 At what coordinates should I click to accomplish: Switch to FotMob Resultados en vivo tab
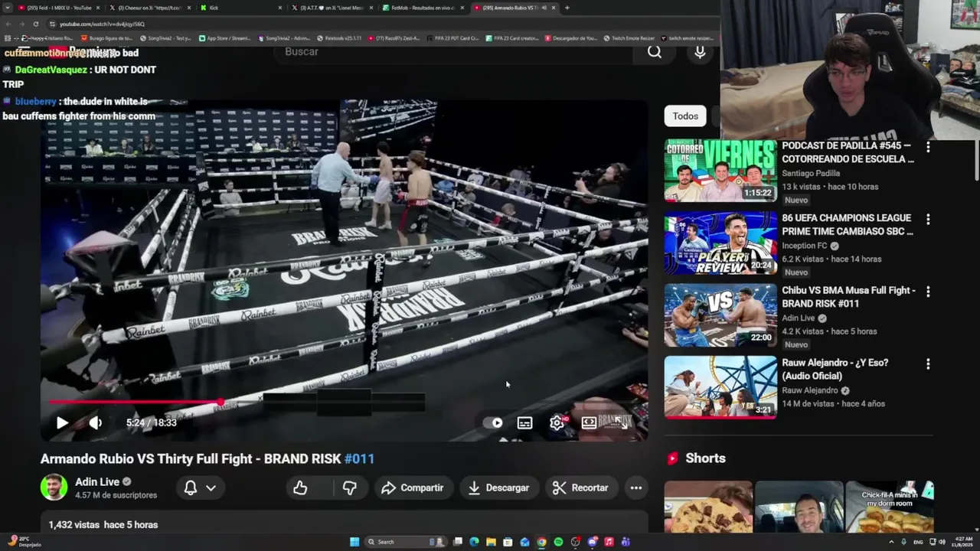click(x=423, y=8)
